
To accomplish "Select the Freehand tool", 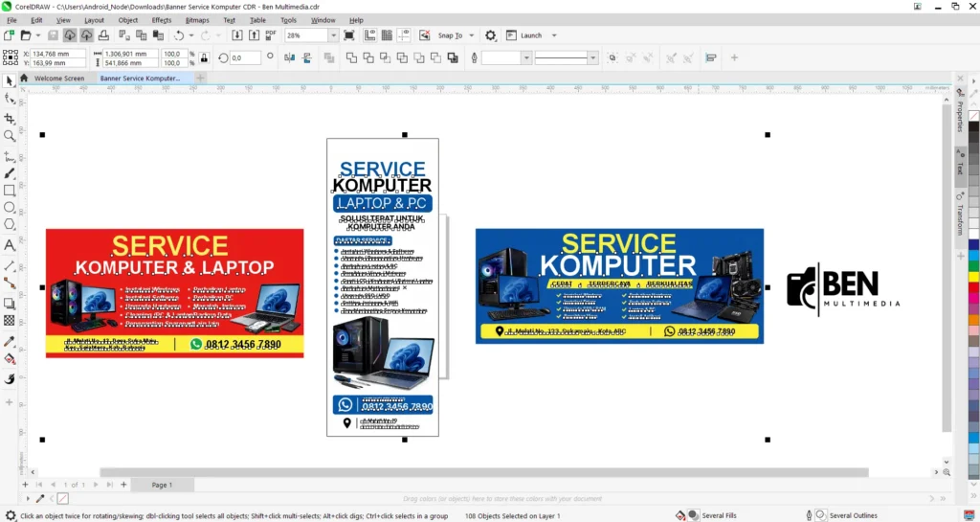I will (10, 156).
